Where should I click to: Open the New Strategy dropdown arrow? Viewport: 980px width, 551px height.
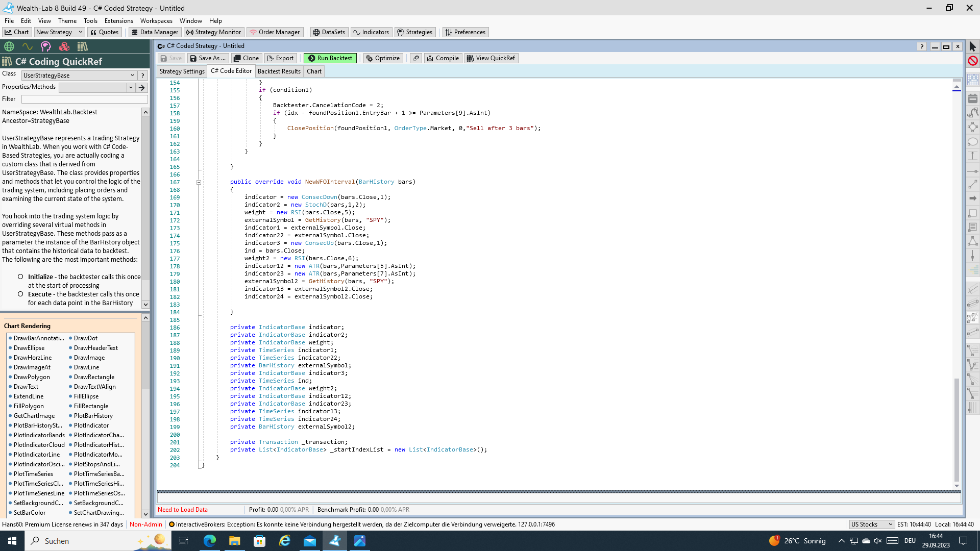[80, 32]
